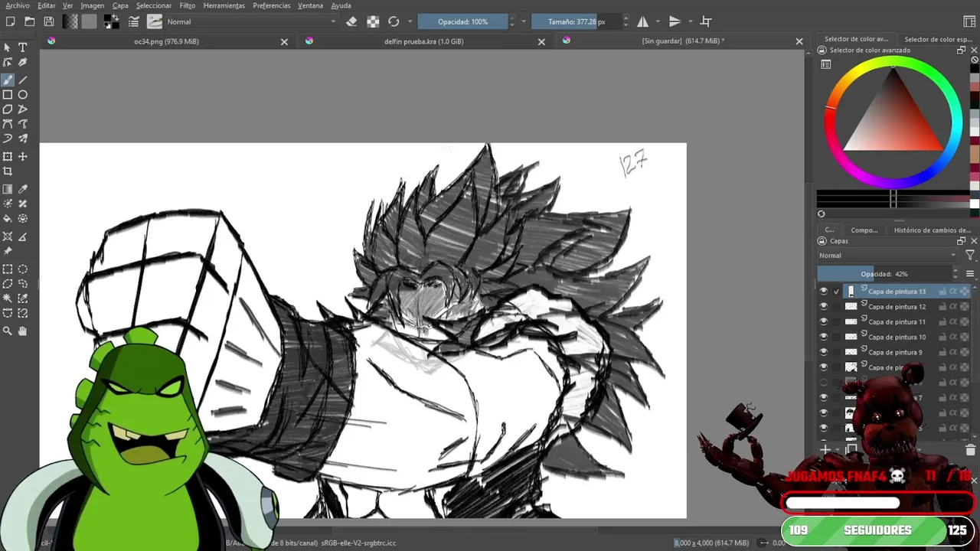Select the Move tool
Image resolution: width=980 pixels, height=551 pixels.
(x=23, y=157)
